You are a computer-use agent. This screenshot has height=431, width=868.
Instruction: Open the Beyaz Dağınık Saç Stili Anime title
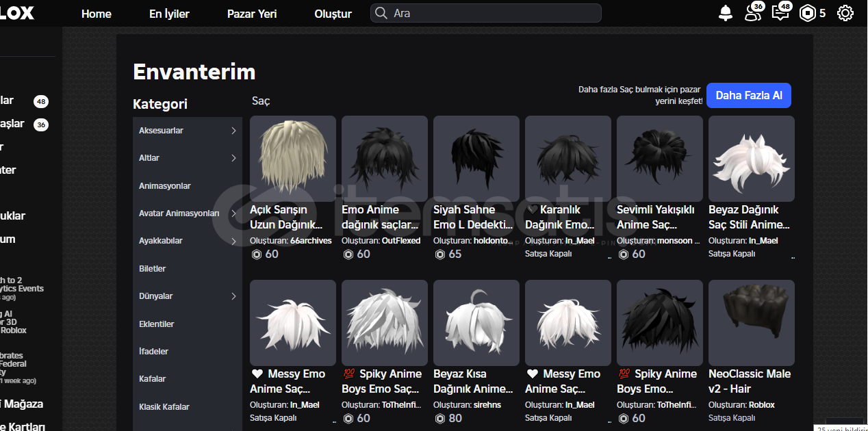[x=749, y=217]
